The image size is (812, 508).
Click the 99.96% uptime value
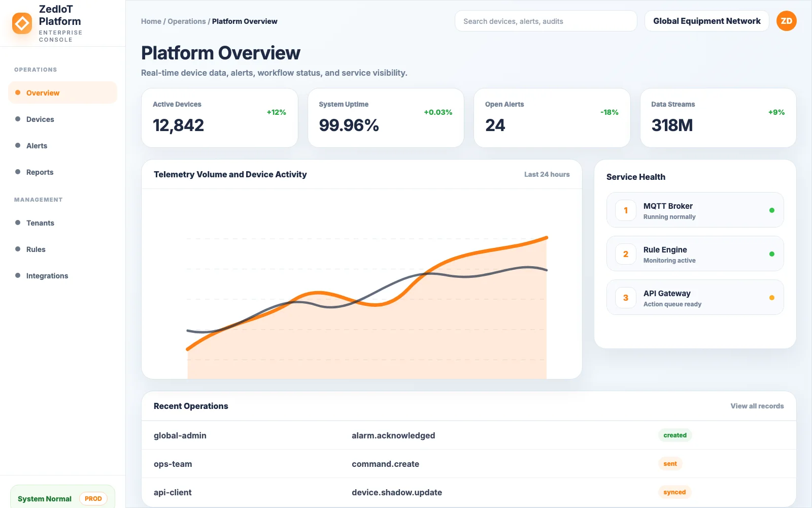coord(349,125)
